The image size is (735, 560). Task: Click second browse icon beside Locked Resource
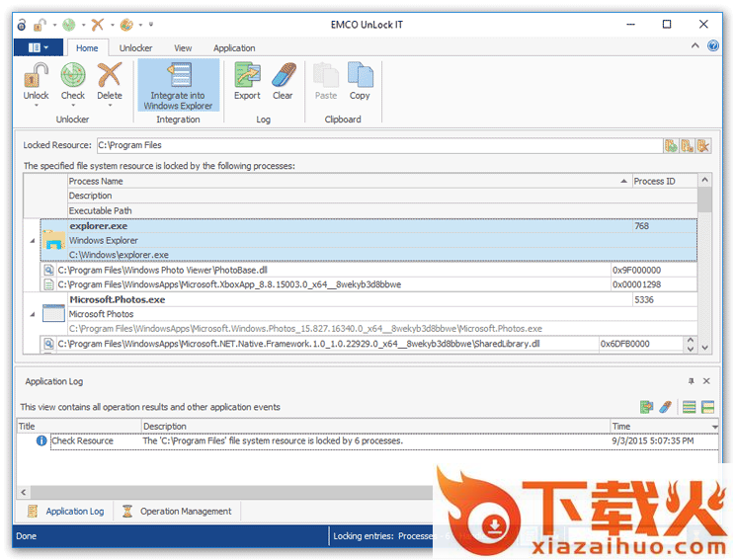coord(687,146)
